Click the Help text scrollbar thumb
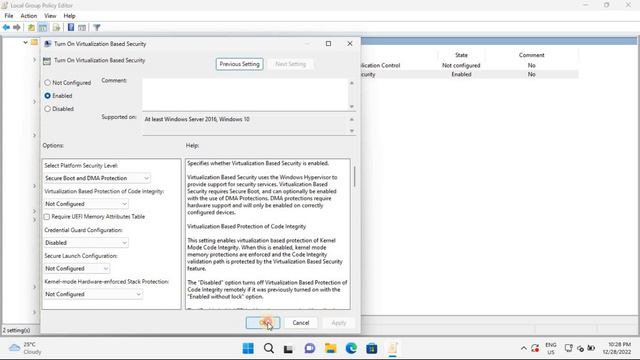Viewport: 640px width, 360px height. coord(354,177)
